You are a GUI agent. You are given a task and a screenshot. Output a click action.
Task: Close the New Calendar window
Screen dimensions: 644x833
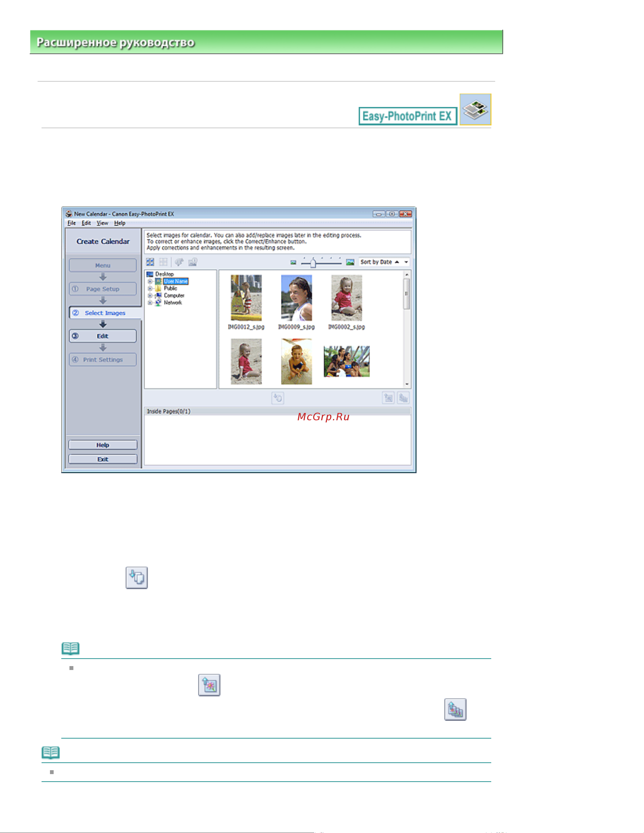coord(405,214)
